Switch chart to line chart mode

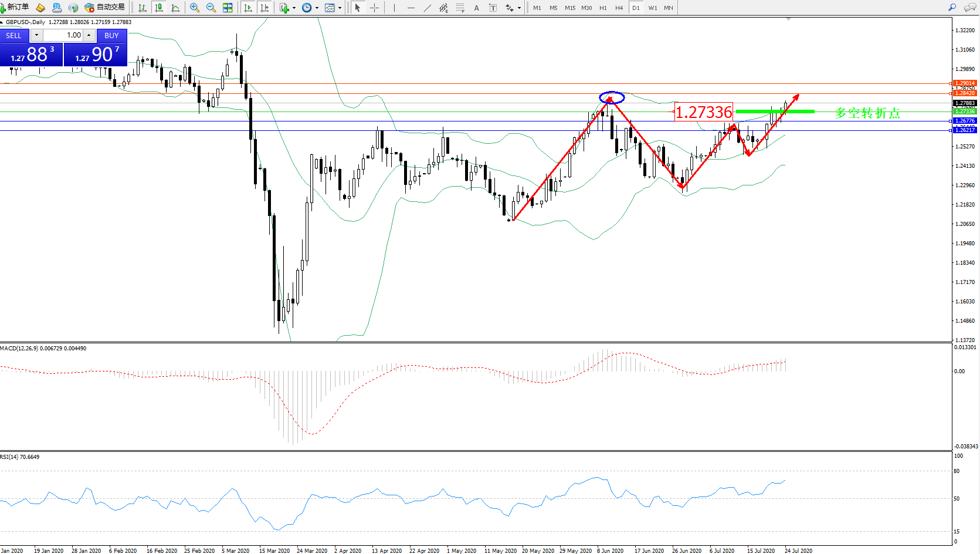175,8
